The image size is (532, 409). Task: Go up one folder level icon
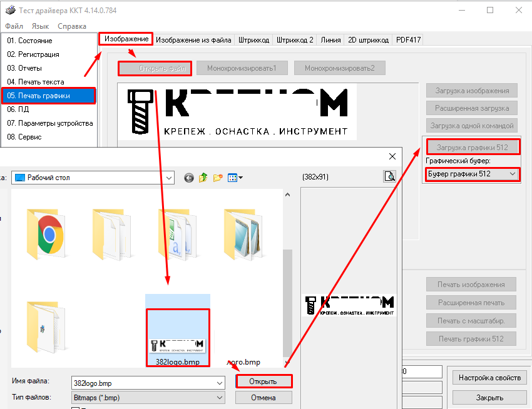coord(203,178)
